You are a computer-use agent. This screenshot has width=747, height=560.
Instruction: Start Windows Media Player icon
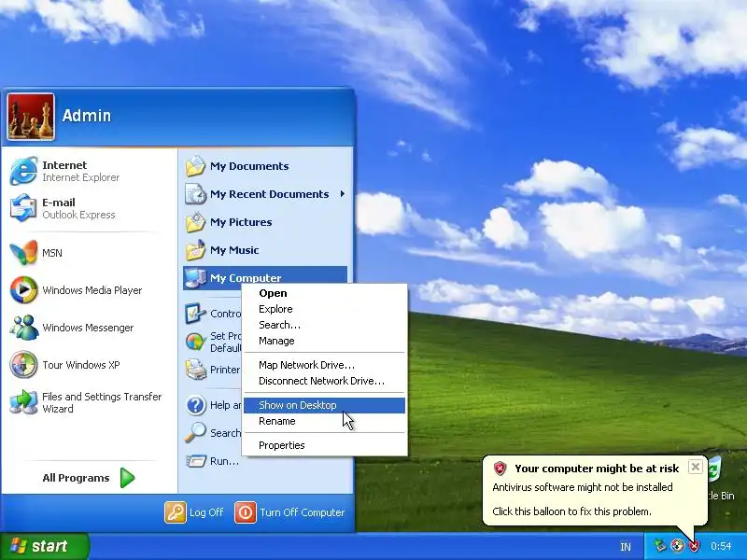(23, 290)
